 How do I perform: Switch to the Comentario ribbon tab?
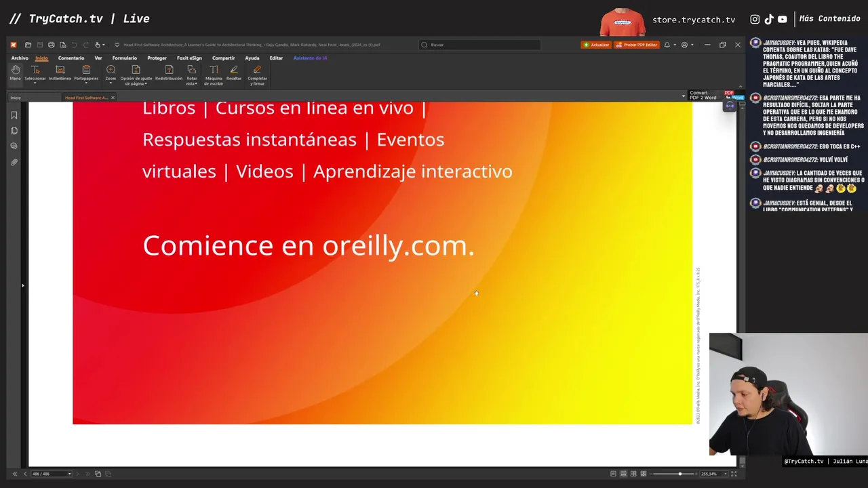click(x=71, y=58)
